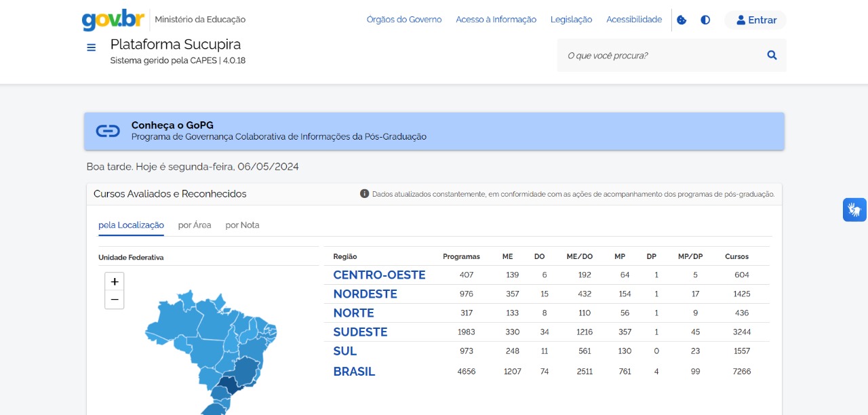Open Acesso à Informação link
The height and width of the screenshot is (415, 868).
[x=496, y=20]
